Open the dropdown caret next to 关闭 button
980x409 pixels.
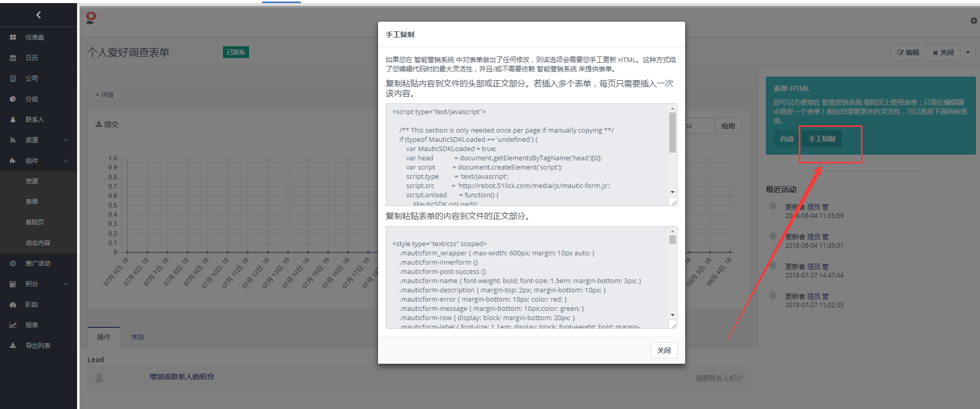(x=968, y=52)
